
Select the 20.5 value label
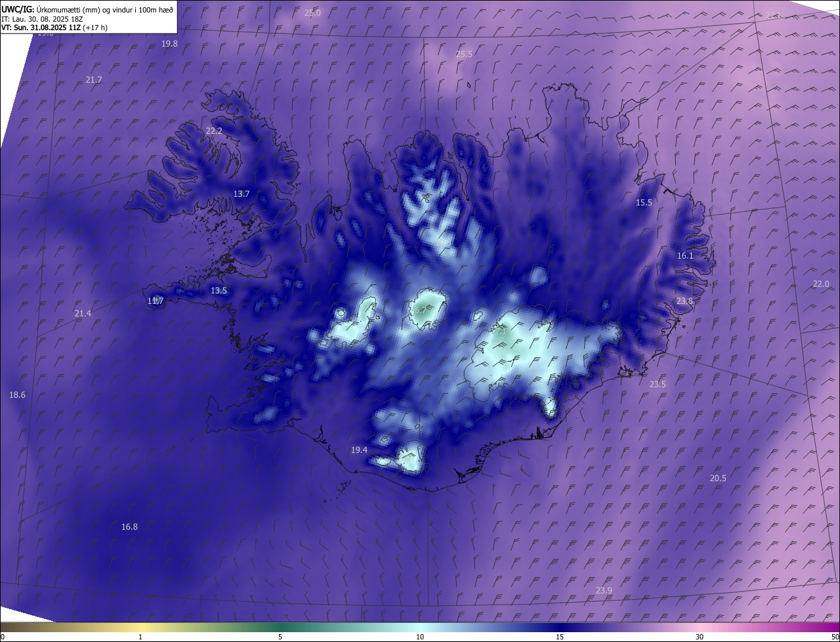click(x=718, y=478)
